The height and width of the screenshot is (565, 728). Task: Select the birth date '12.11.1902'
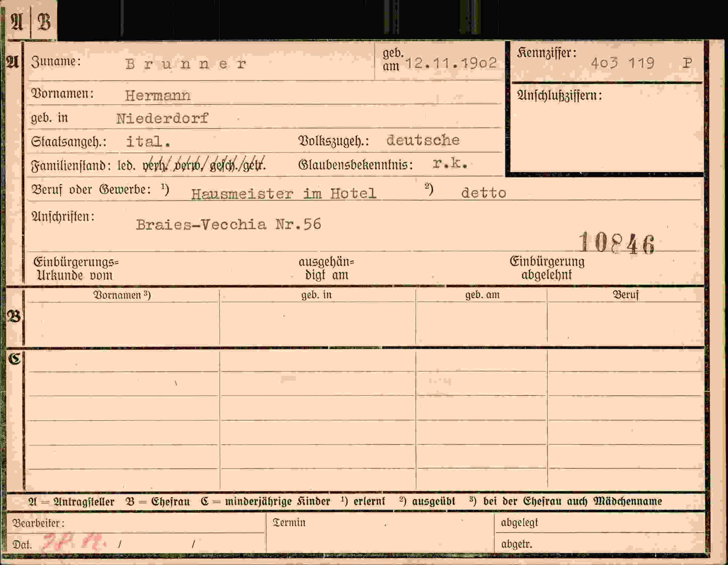pos(451,63)
